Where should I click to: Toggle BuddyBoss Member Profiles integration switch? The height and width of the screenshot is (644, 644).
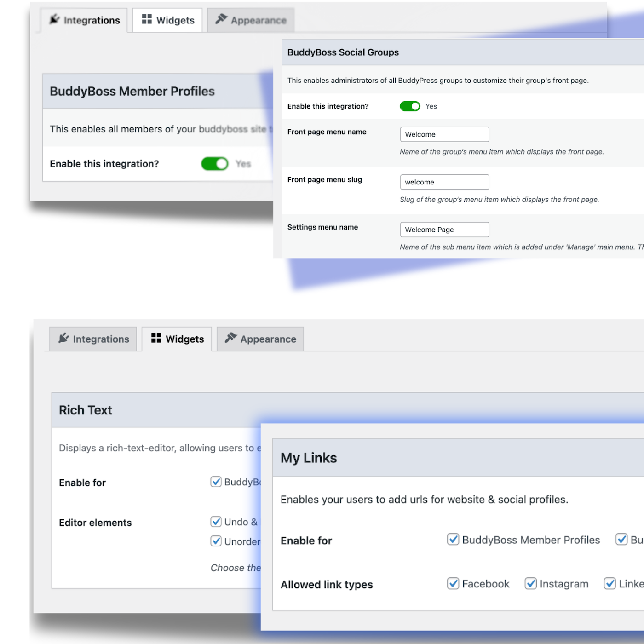click(x=215, y=164)
